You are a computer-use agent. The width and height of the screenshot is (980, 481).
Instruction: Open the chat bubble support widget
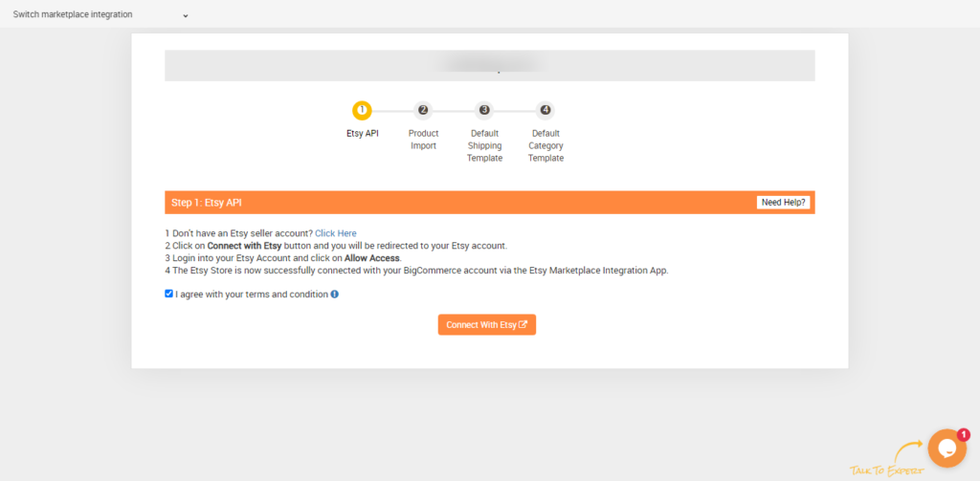tap(947, 448)
